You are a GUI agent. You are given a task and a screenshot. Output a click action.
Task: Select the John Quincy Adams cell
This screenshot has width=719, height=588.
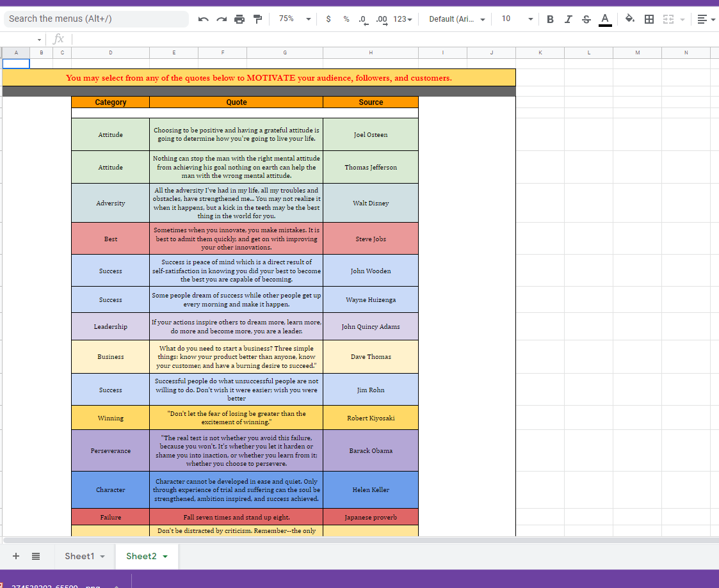click(371, 326)
